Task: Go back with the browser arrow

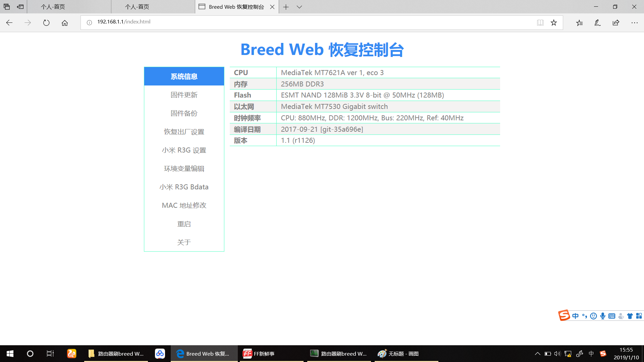Action: [x=9, y=23]
